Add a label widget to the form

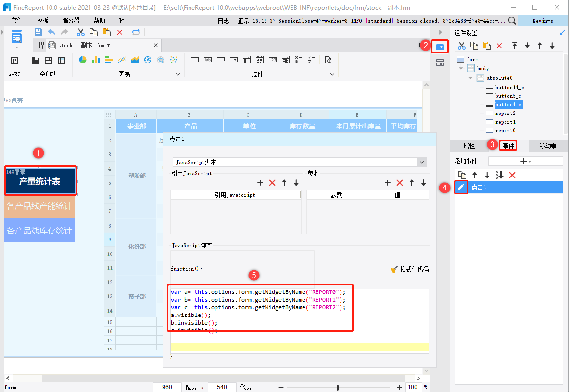208,60
